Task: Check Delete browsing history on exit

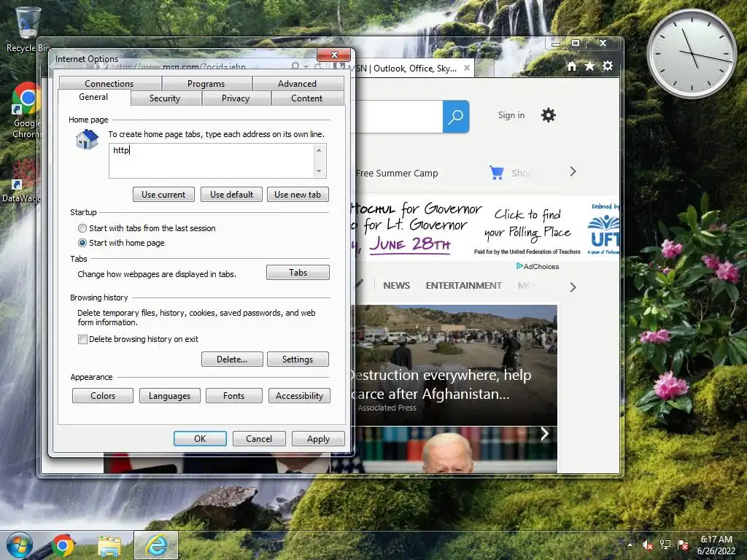Action: point(82,339)
